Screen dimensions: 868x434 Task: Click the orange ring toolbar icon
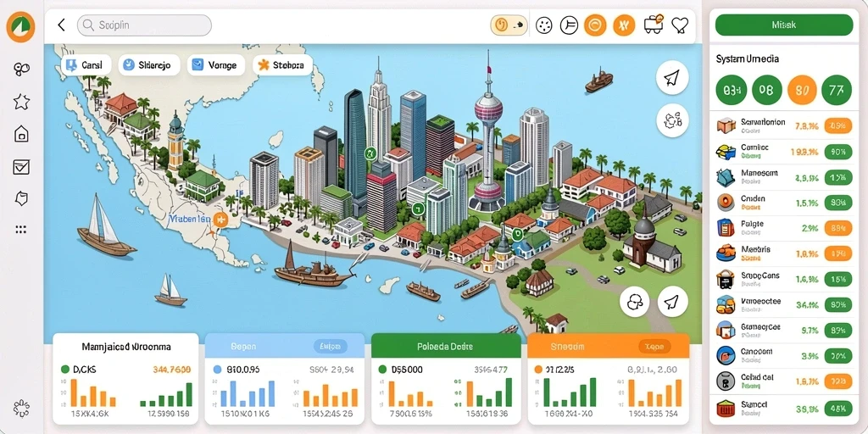(595, 25)
